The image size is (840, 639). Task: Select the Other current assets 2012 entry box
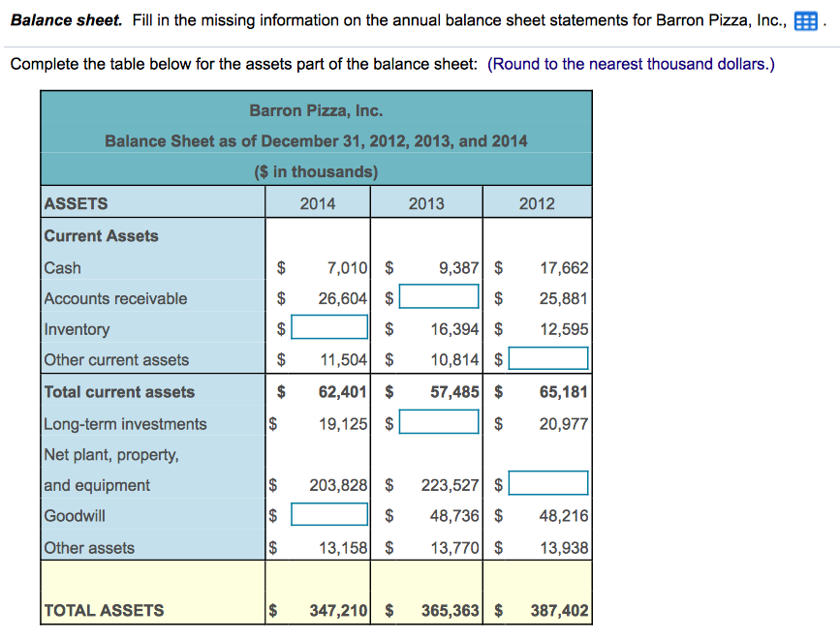point(548,358)
